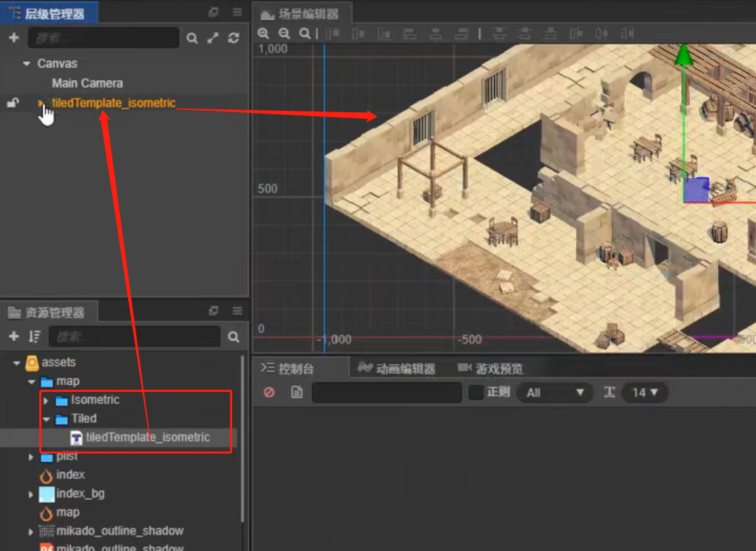Screen dimensions: 756x551
Task: Click the first distribute icon after the second separator
Action: pos(499,33)
